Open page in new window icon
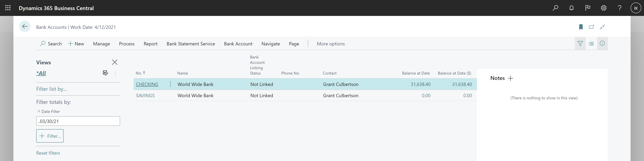 (591, 27)
